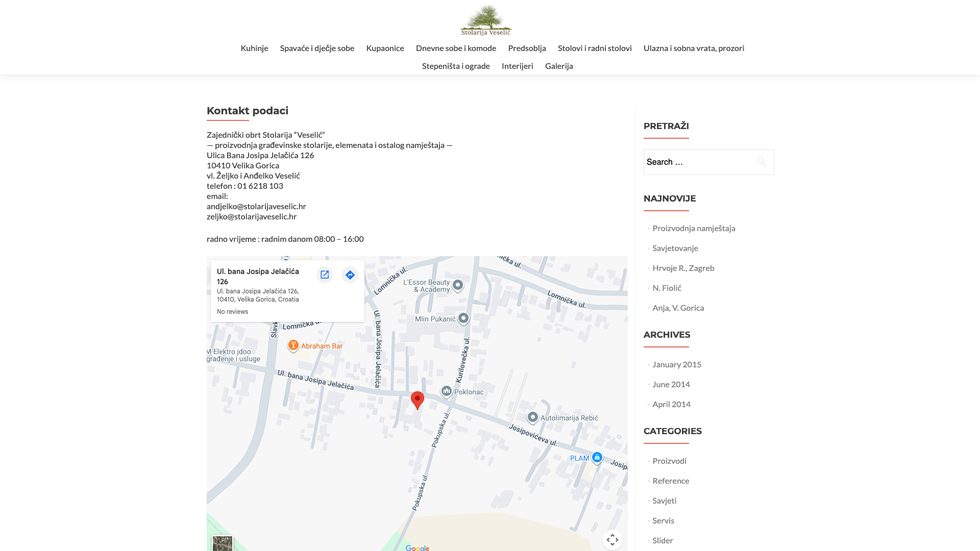Open the Reference category link

670,481
